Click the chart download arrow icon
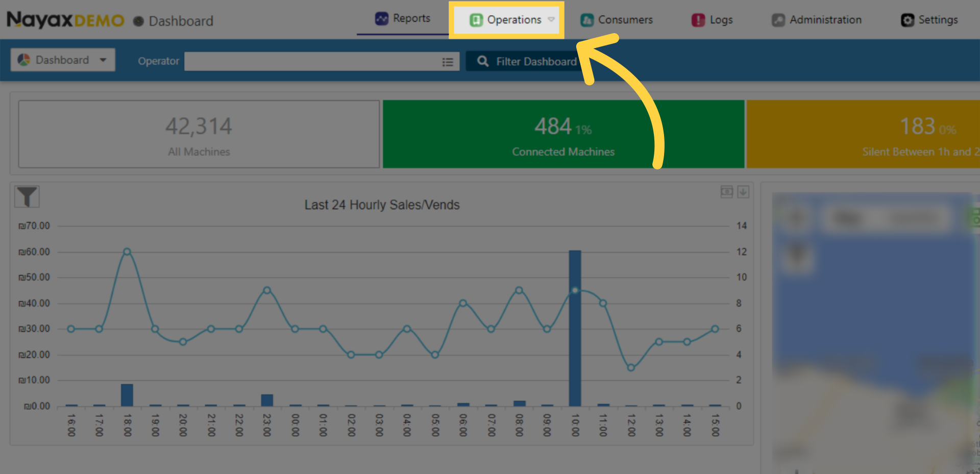The width and height of the screenshot is (980, 474). click(743, 192)
